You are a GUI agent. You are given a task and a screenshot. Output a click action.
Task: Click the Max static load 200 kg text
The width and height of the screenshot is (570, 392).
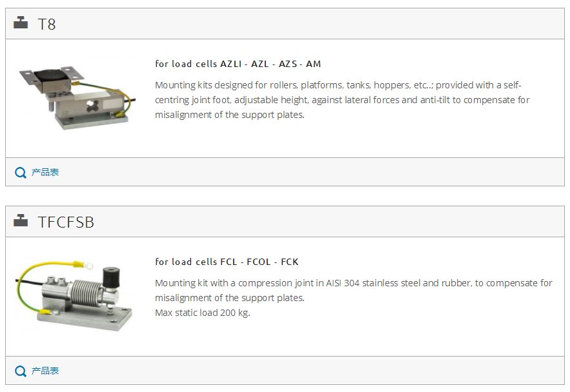(x=203, y=313)
